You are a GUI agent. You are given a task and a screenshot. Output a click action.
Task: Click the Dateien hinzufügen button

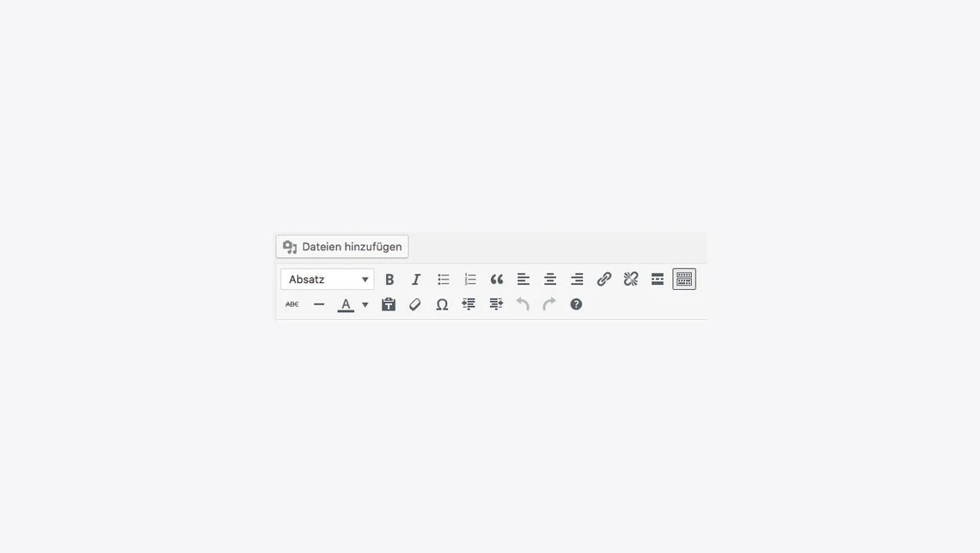tap(342, 247)
